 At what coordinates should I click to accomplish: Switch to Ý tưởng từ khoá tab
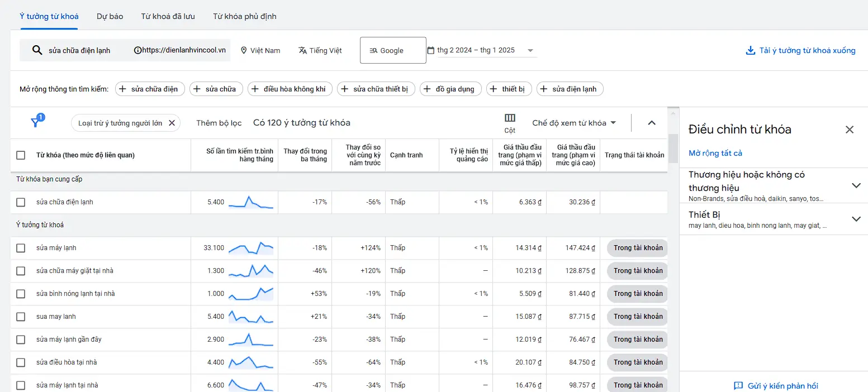pos(49,16)
